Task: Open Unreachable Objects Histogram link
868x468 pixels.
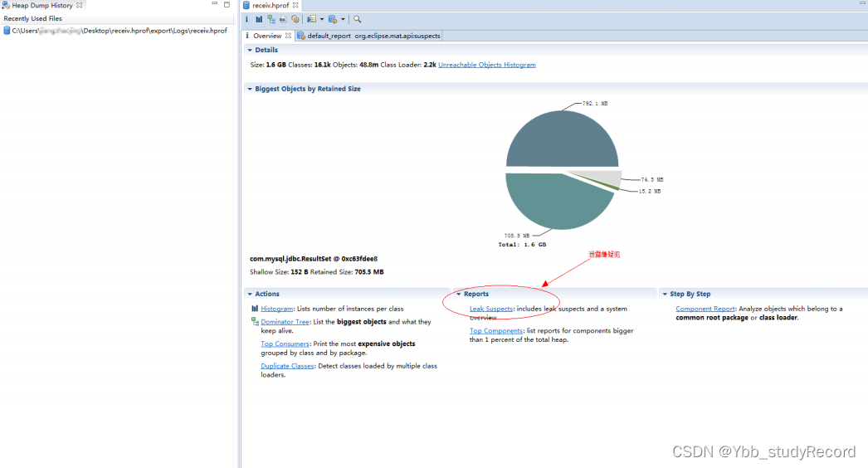Action: (486, 65)
